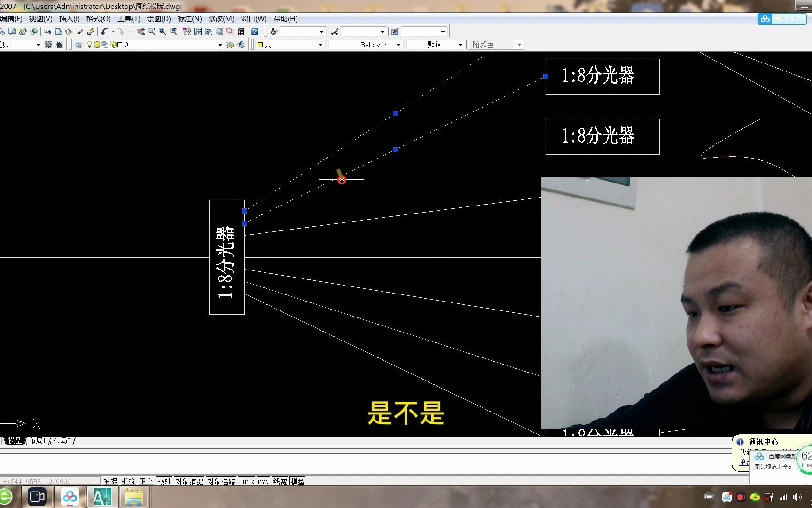This screenshot has height=508, width=812.
Task: Open the 修改(M) menu
Action: click(221, 19)
